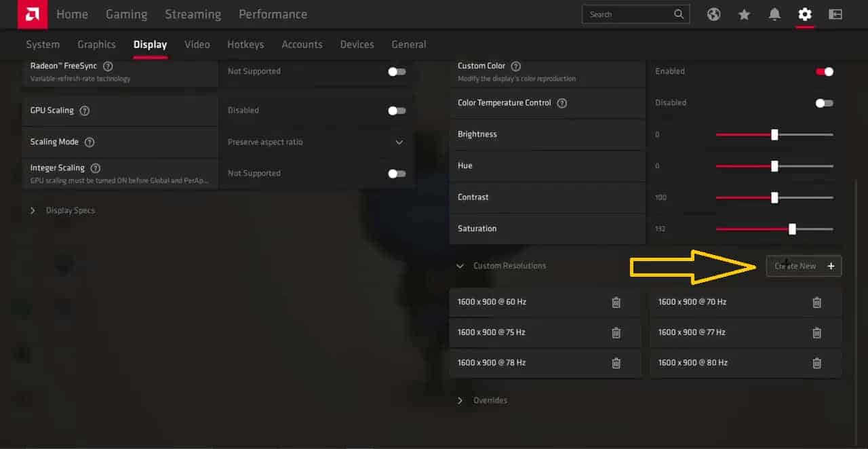Open the notifications bell

[x=774, y=14]
